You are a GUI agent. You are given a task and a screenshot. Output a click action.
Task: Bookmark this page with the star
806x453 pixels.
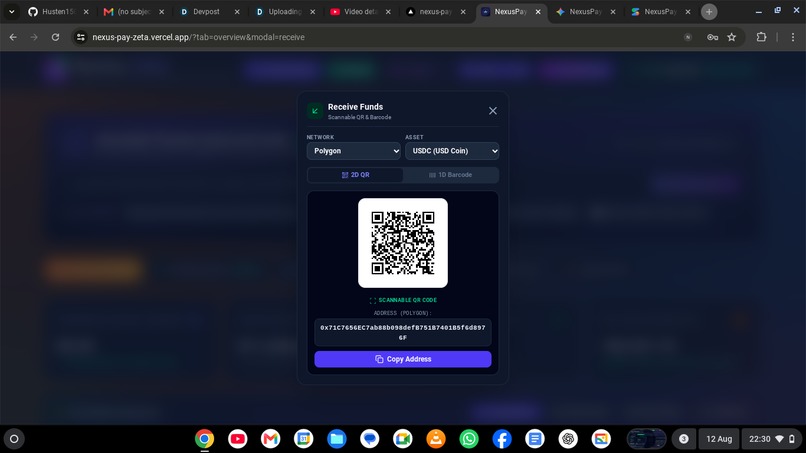[x=731, y=37]
